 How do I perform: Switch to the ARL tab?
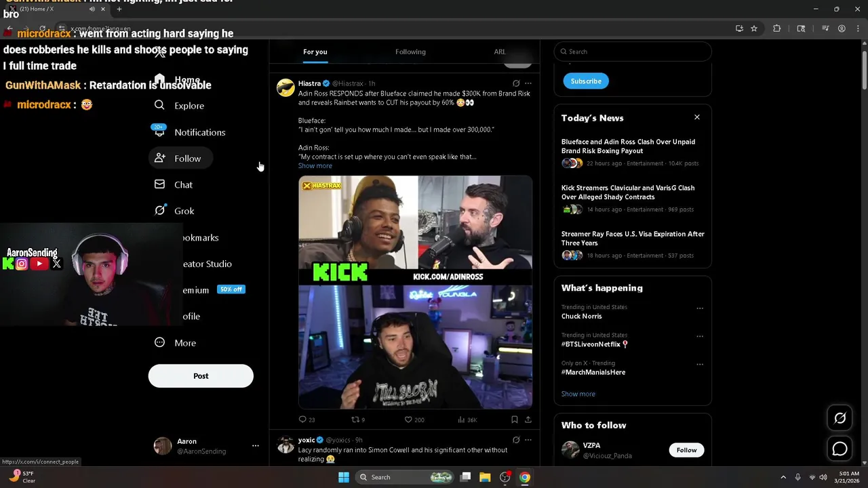[x=500, y=52]
